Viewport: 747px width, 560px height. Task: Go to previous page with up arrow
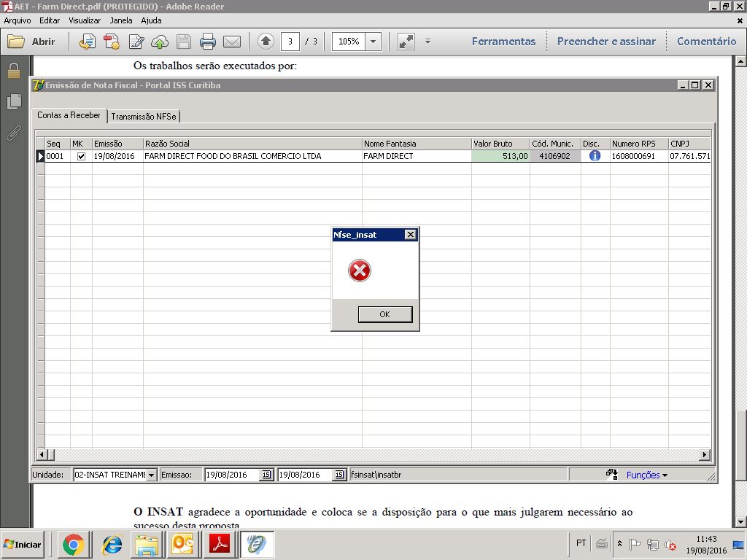[266, 42]
